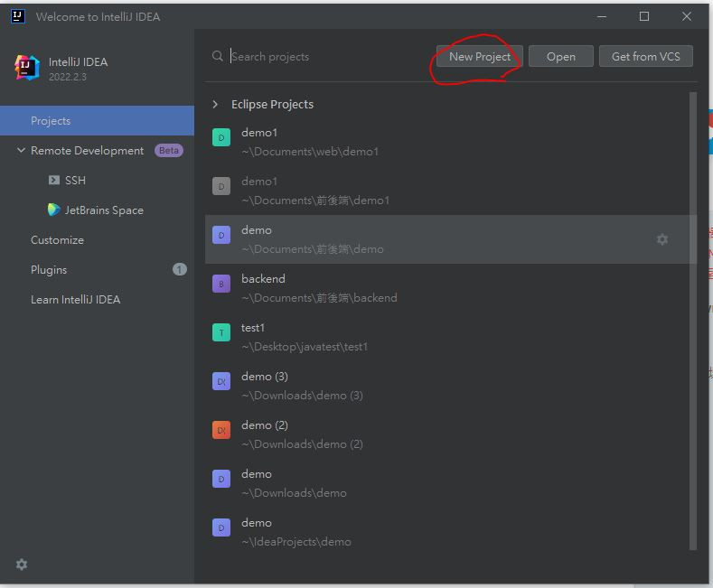Screen dimensions: 713x588
Task: Click icon of Downloads\demo project
Action: tap(221, 479)
